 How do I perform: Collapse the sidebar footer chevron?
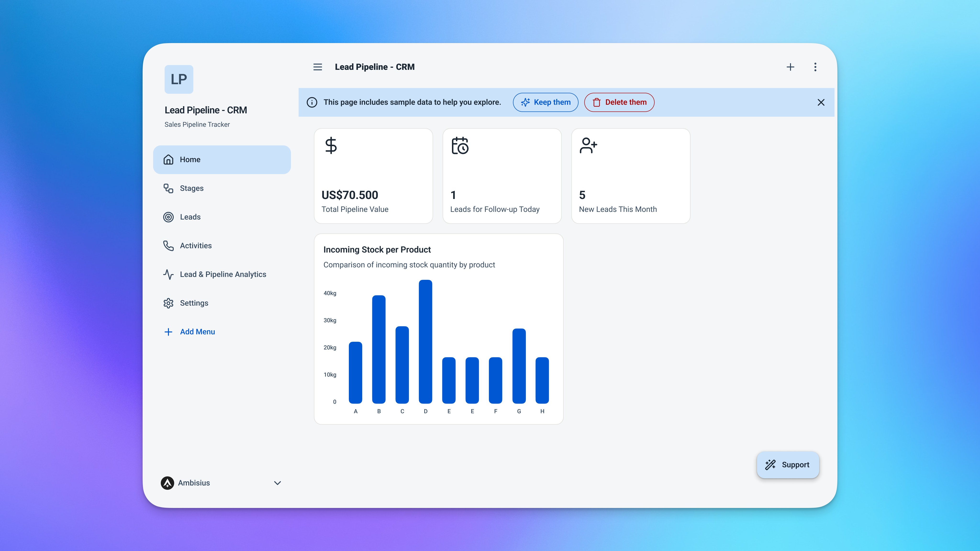point(277,483)
